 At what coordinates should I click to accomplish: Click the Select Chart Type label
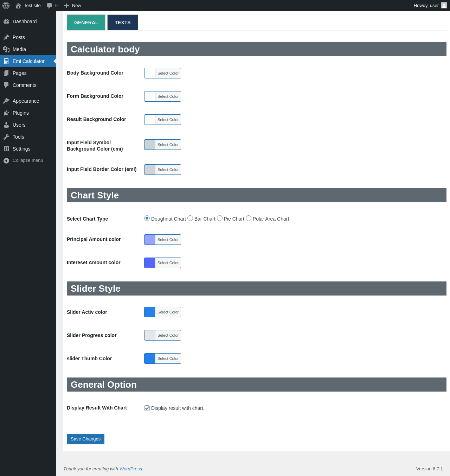(88, 219)
